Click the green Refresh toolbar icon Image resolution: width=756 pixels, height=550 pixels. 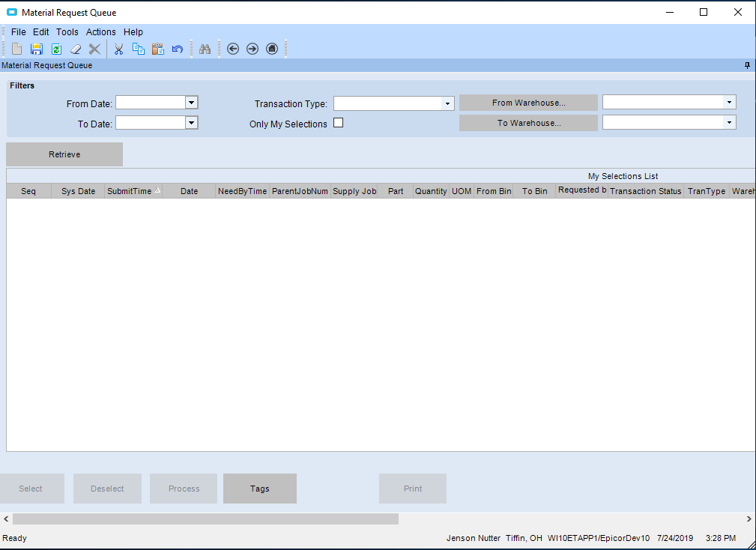click(56, 49)
